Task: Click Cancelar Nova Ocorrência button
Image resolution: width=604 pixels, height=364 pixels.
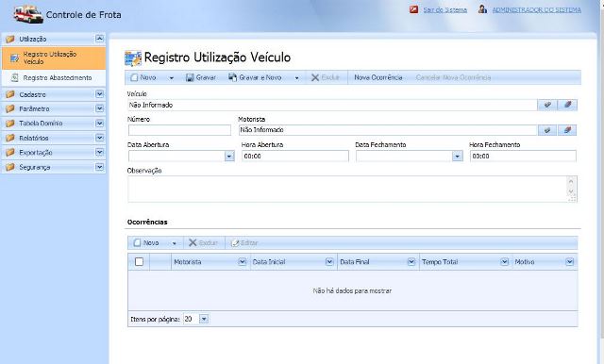Action: point(453,77)
